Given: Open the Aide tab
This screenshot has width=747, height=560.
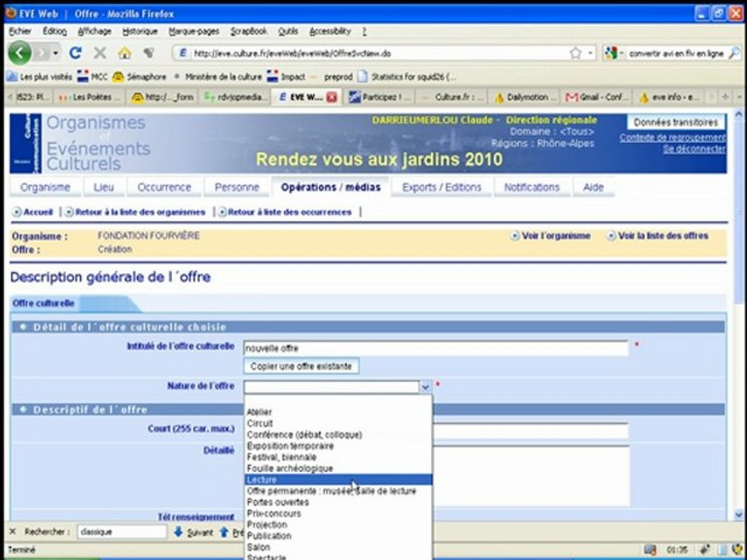Looking at the screenshot, I should pyautogui.click(x=593, y=187).
